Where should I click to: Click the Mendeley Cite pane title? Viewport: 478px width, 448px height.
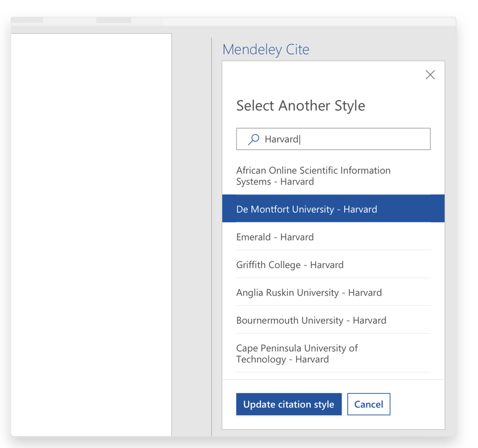point(266,50)
